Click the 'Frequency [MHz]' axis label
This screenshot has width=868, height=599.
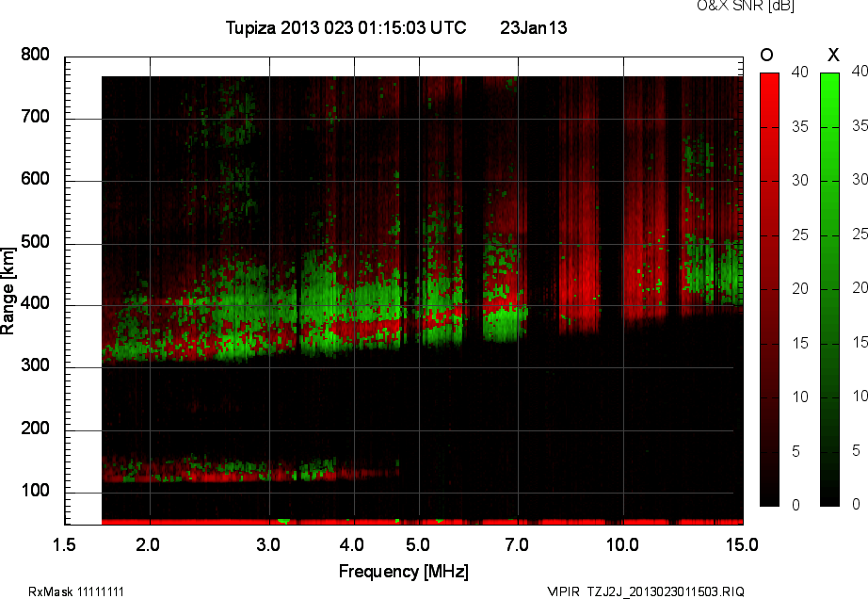pyautogui.click(x=404, y=572)
